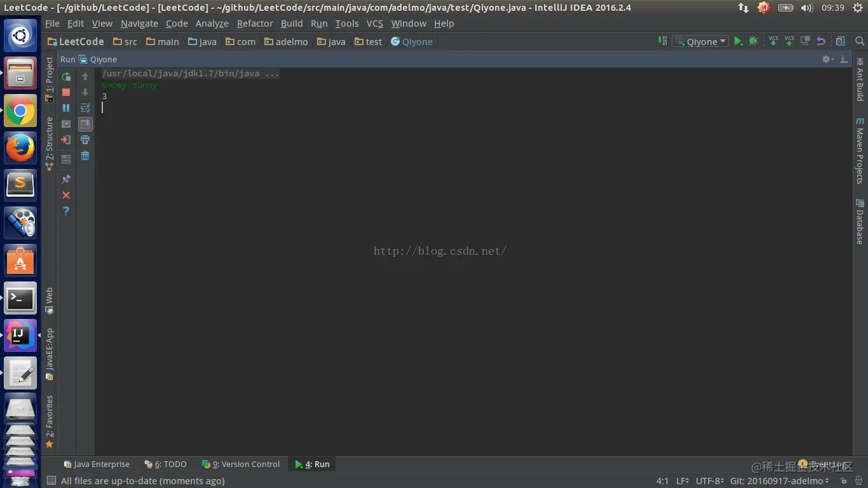Image resolution: width=868 pixels, height=488 pixels.
Task: Open the Run panel gear settings dropdown
Action: [827, 59]
